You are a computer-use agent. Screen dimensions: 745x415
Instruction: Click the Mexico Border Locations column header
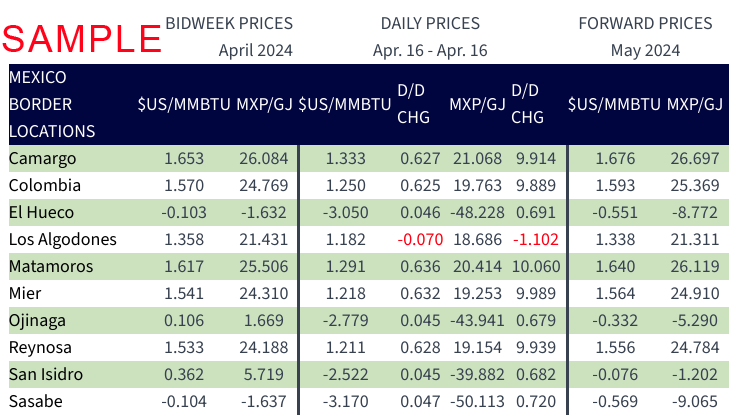coord(52,105)
